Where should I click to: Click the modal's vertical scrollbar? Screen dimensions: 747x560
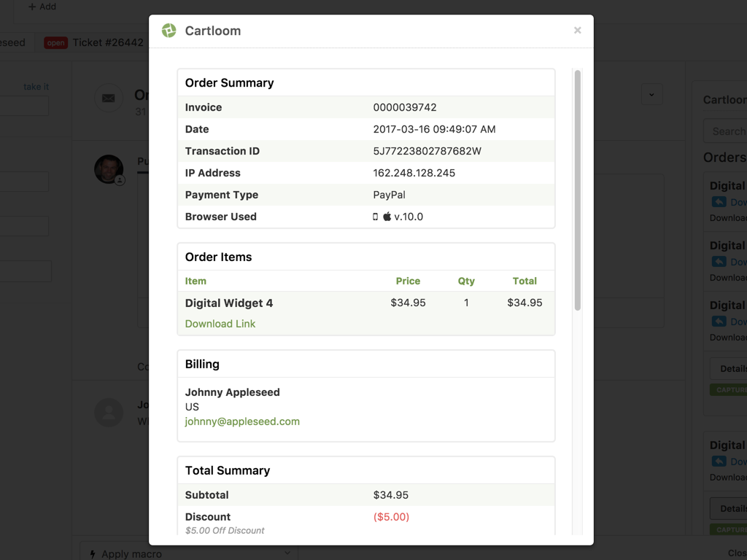tap(577, 190)
